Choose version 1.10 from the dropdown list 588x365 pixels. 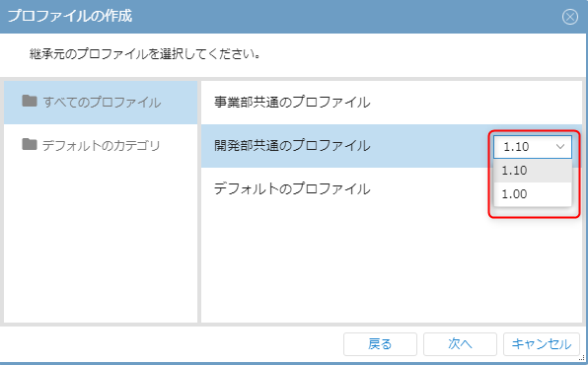[x=533, y=171]
